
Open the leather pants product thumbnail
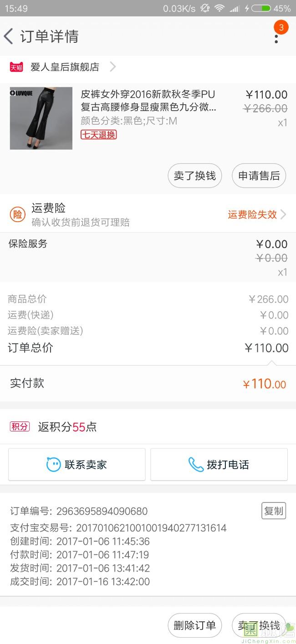pyautogui.click(x=41, y=118)
